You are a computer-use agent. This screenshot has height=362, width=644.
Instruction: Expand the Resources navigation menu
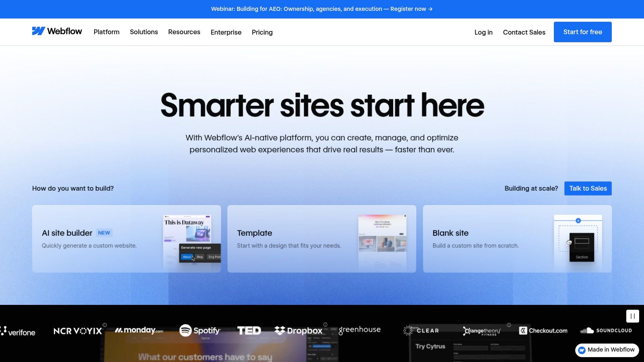click(x=184, y=32)
